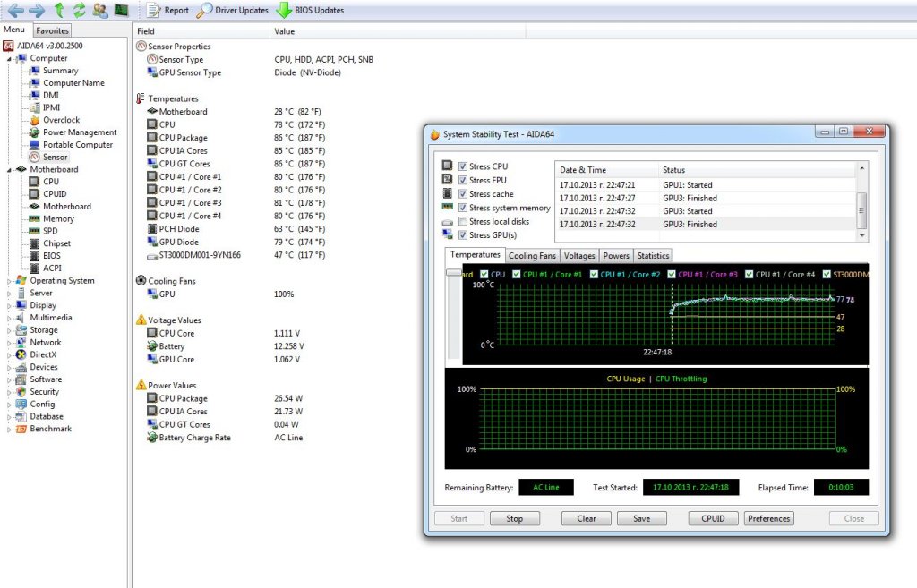The image size is (917, 588).
Task: Click the green Refresh arrows toolbar icon
Action: point(79,10)
